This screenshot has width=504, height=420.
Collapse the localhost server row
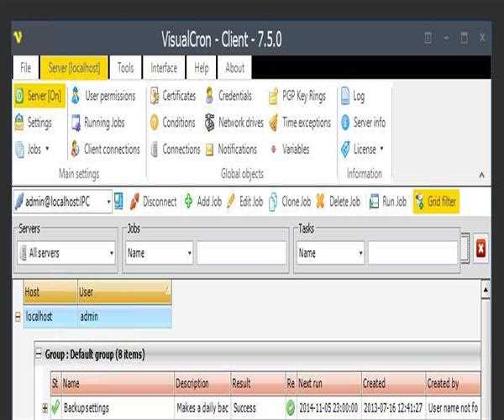(x=17, y=317)
